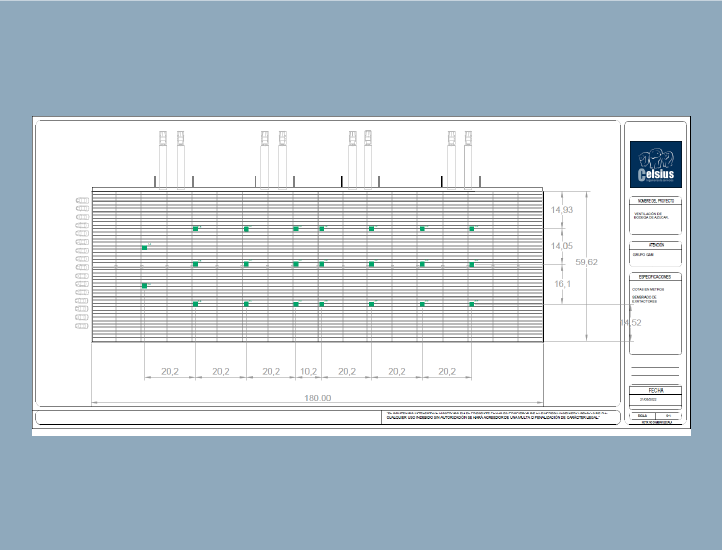Select the 180.00 overall length dimension
This screenshot has height=550, width=722.
click(x=317, y=398)
